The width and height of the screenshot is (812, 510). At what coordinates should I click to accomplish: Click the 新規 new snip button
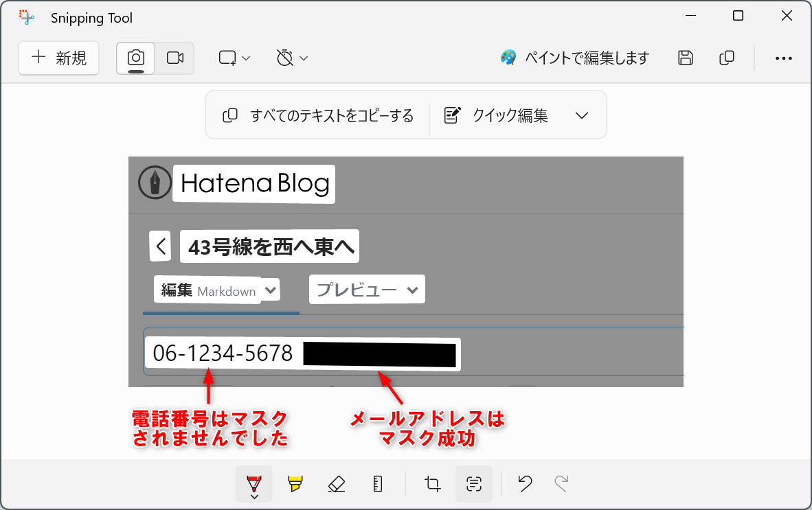58,58
